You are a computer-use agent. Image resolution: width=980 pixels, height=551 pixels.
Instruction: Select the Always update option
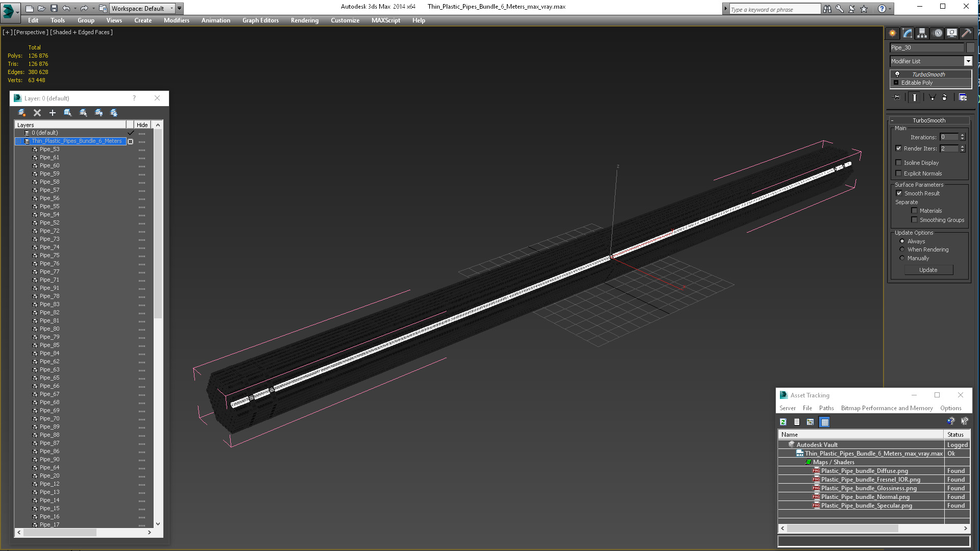tap(902, 241)
